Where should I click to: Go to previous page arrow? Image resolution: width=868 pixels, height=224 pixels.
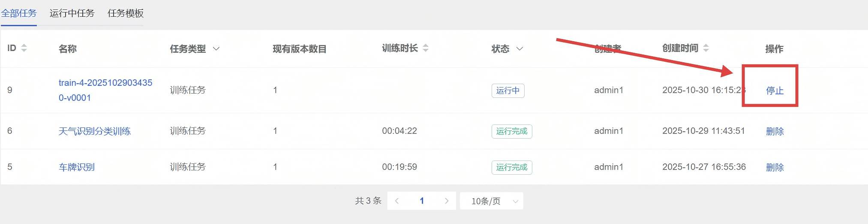[x=397, y=201]
